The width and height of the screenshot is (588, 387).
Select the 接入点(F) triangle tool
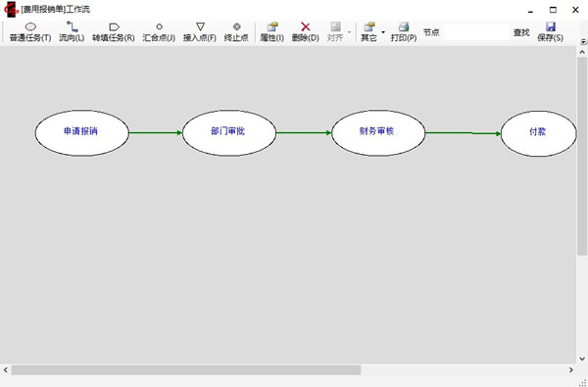tap(200, 32)
